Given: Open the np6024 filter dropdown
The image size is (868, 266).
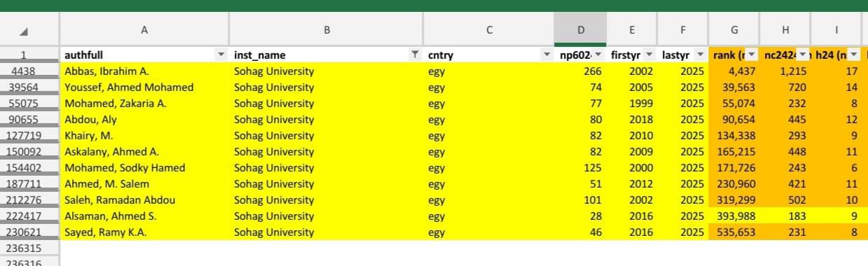Looking at the screenshot, I should (x=598, y=55).
